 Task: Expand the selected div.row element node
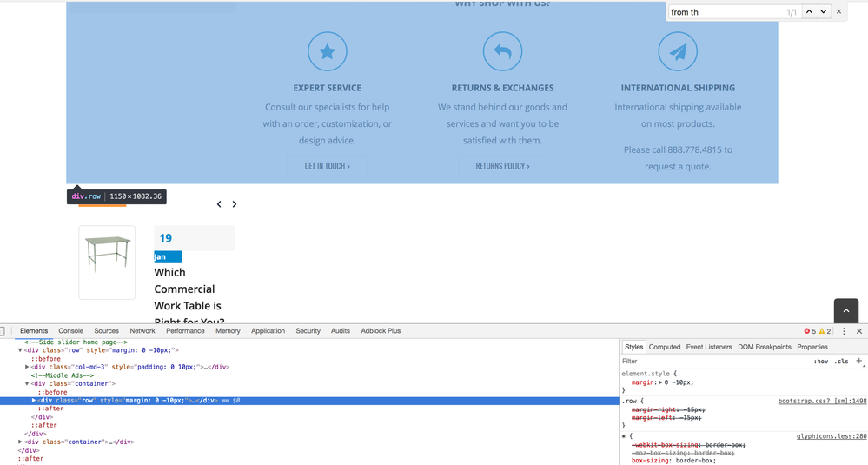[x=34, y=400]
